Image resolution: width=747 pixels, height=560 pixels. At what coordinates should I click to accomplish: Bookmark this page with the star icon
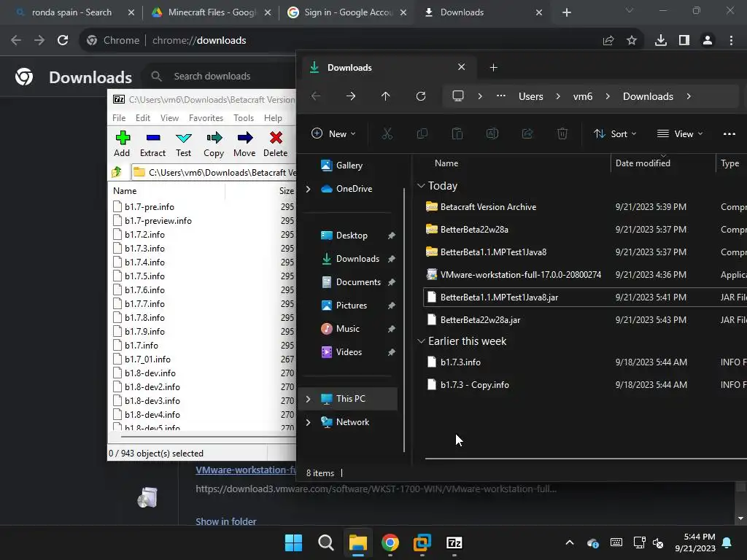coord(632,41)
